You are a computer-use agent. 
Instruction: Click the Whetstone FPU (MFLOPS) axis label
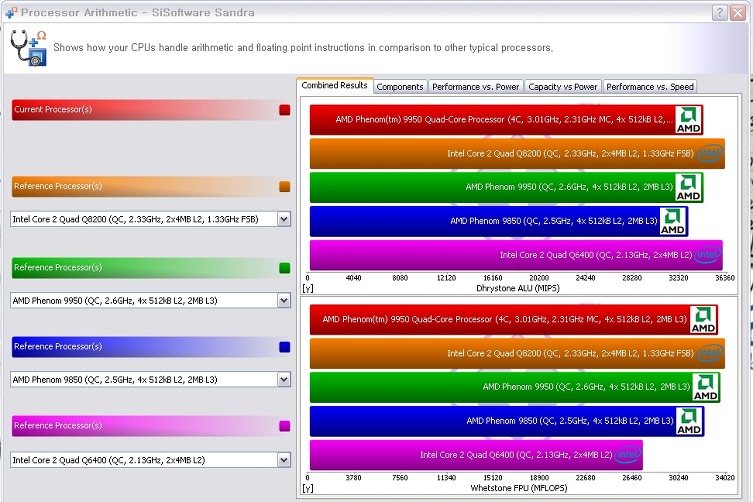(519, 488)
